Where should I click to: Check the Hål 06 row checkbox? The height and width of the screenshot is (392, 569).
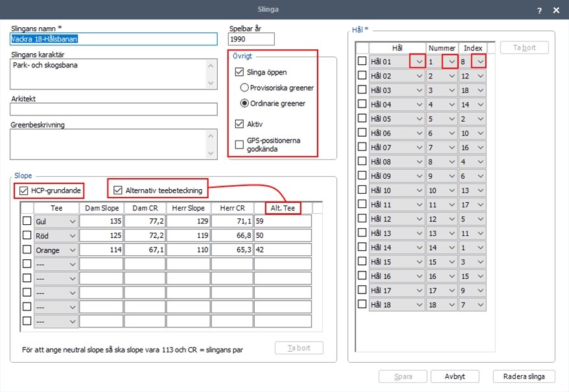pos(362,132)
